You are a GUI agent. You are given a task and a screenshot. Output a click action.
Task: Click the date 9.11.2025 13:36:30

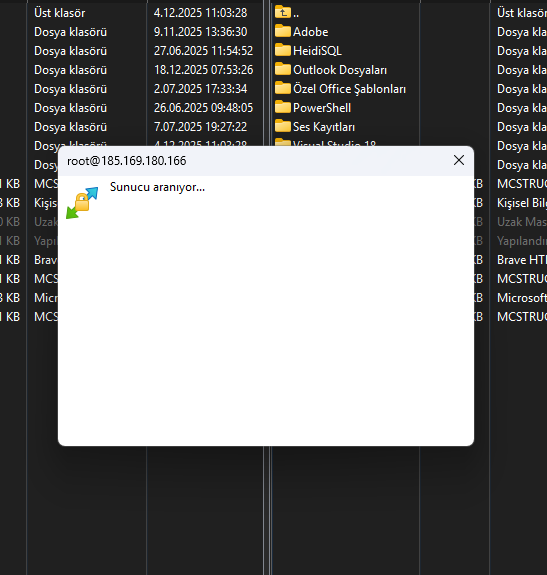[x=201, y=32]
